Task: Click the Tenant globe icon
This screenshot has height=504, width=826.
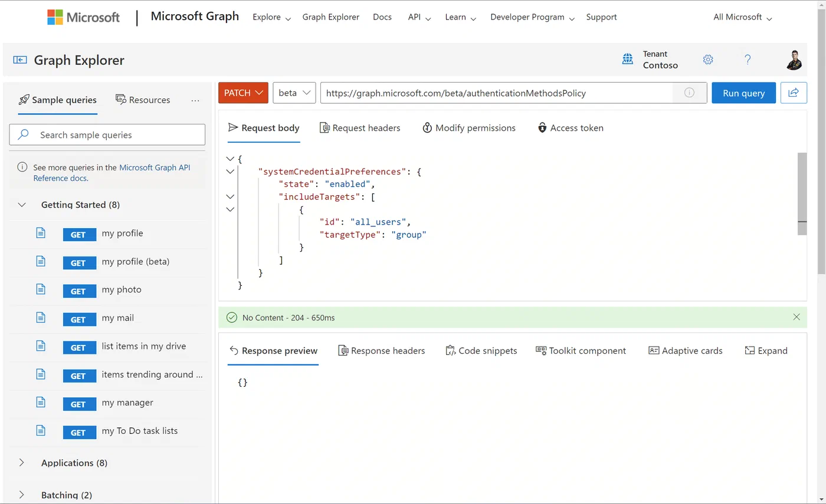Action: click(628, 60)
